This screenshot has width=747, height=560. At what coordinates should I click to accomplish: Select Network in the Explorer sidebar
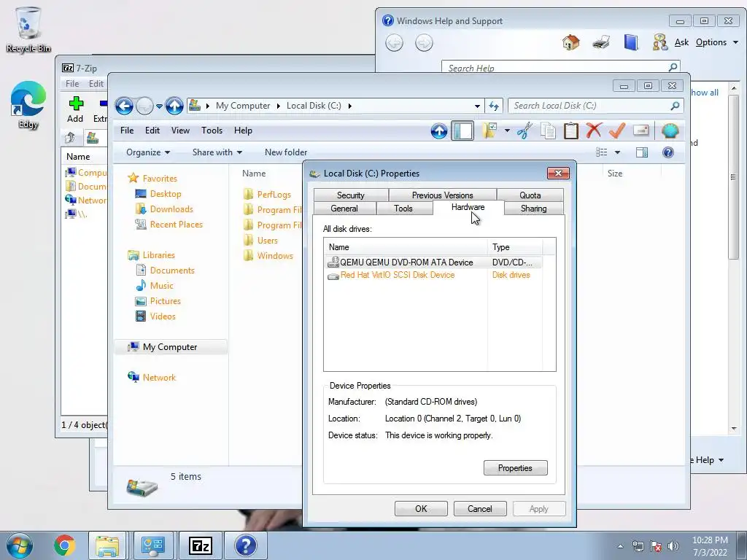coord(152,378)
